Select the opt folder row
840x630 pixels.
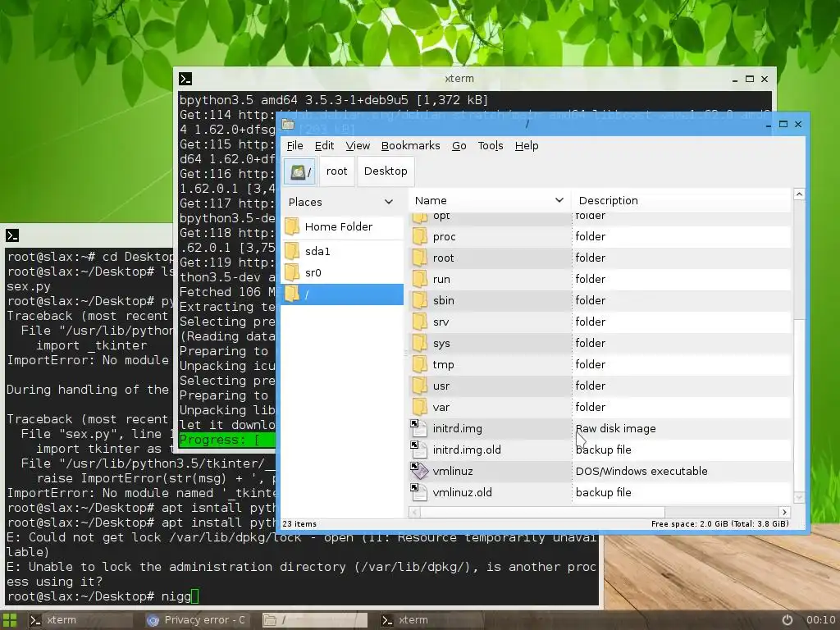(x=600, y=218)
